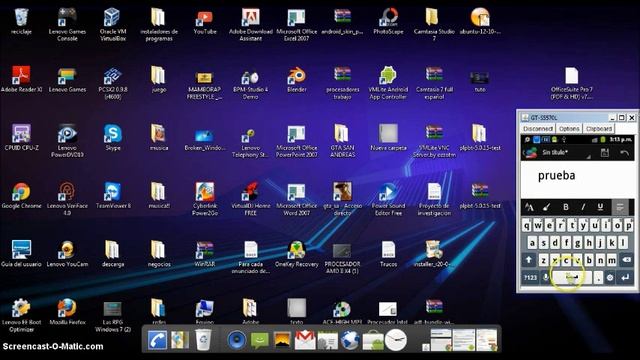Tap the q key on phone keyboard
Image resolution: width=640 pixels, height=360 pixels.
click(x=527, y=225)
